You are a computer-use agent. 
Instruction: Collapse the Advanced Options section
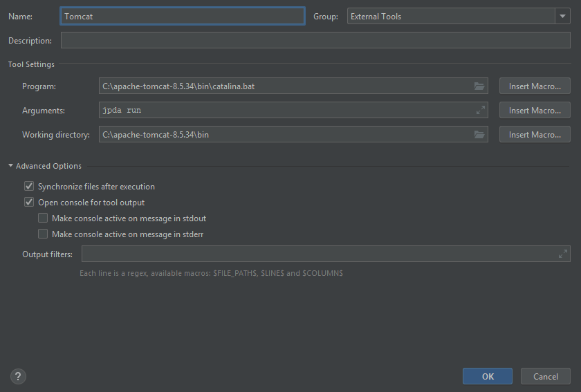click(11, 166)
